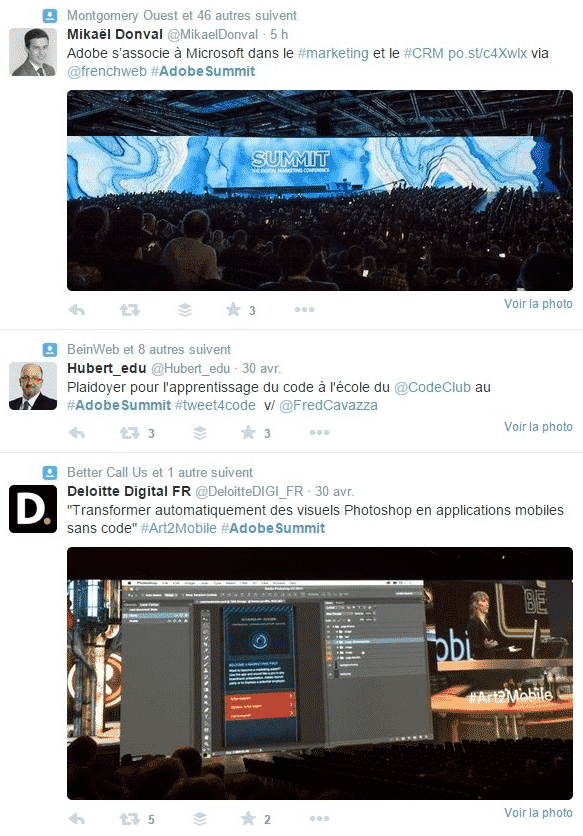583x836 pixels.
Task: Reply to Hubert_edu's tweet
Action: [77, 432]
